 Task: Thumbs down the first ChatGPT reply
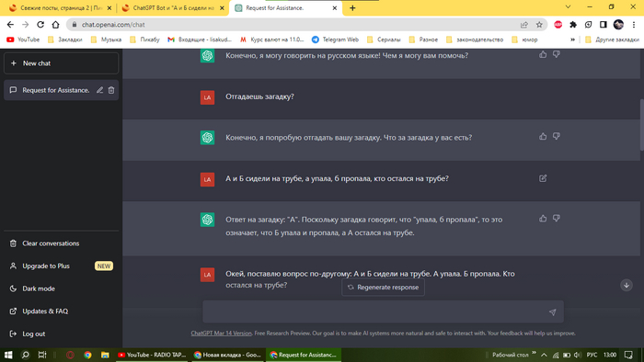[557, 54]
